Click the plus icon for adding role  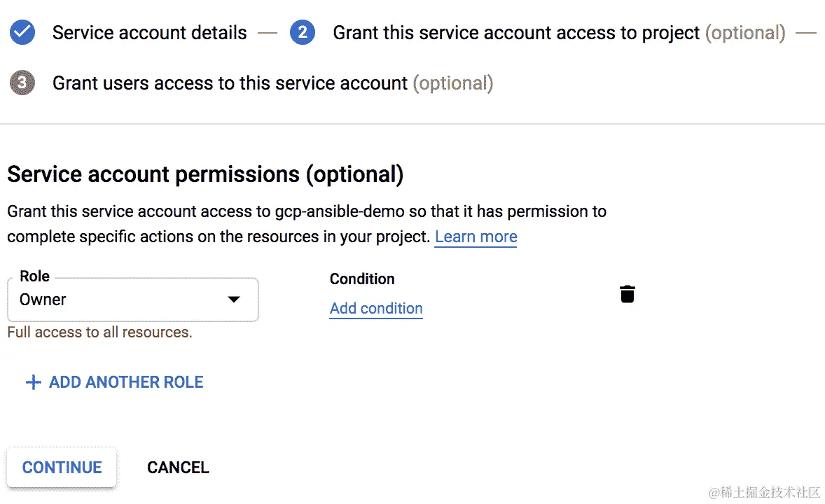(x=33, y=382)
